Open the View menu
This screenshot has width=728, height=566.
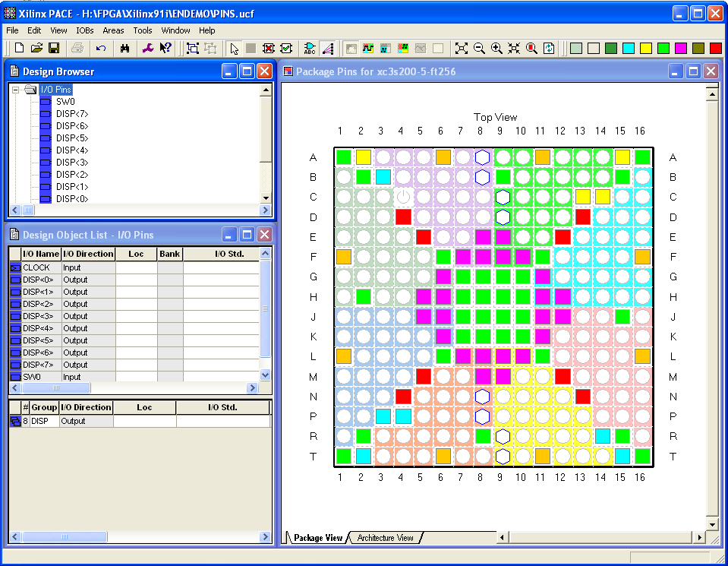[x=58, y=30]
